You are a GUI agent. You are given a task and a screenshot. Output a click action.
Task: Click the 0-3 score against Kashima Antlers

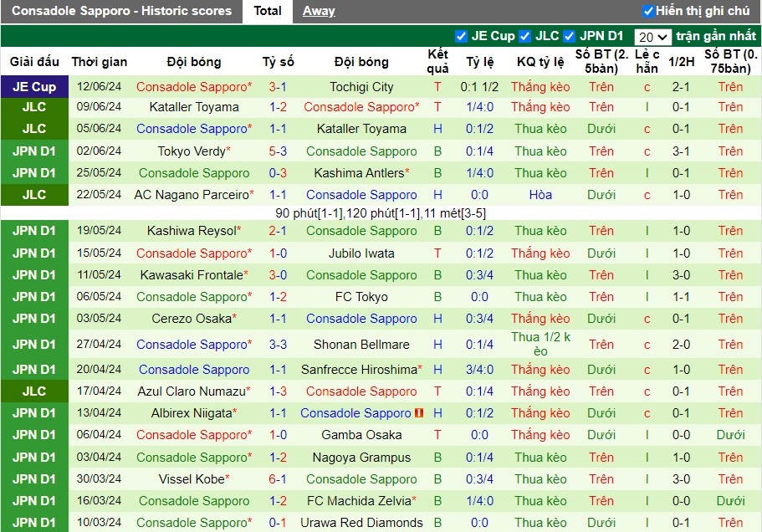[x=278, y=173]
